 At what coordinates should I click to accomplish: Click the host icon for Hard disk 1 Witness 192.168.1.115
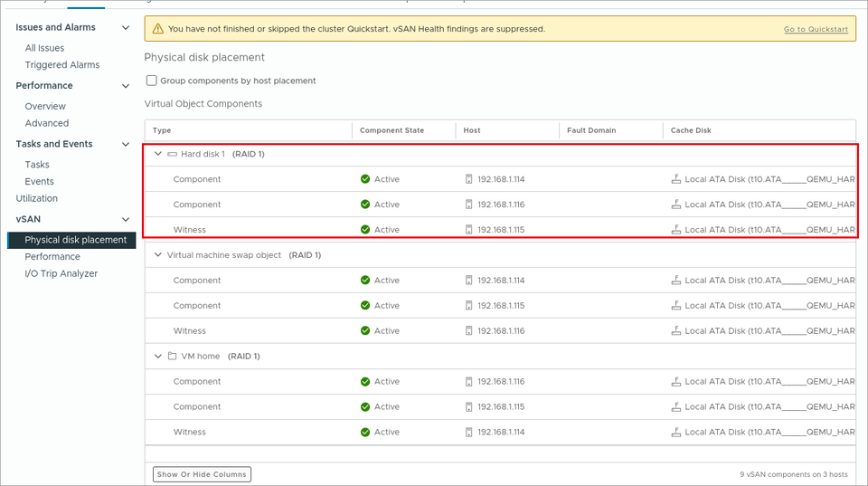469,229
